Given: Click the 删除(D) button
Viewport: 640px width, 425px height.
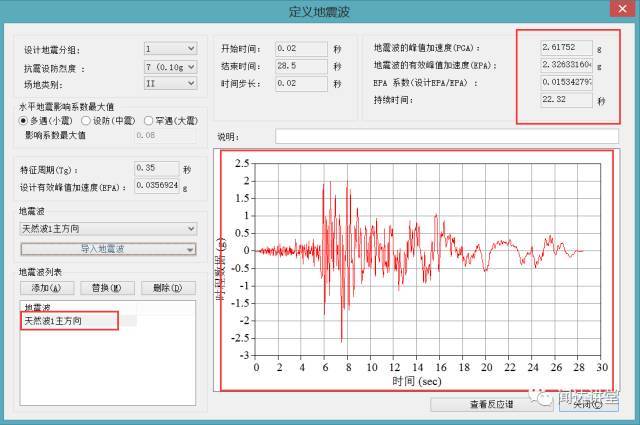Looking at the screenshot, I should pyautogui.click(x=168, y=288).
